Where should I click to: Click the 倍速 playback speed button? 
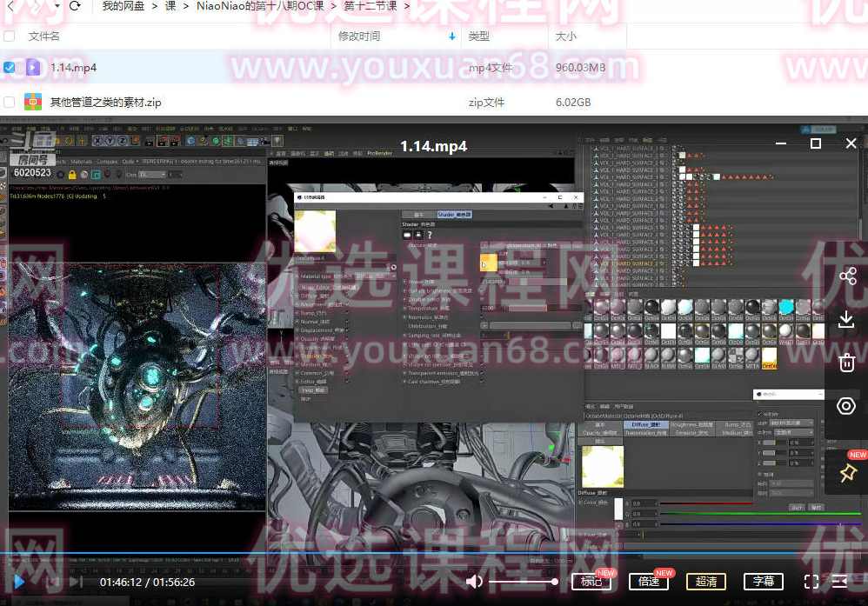[649, 582]
